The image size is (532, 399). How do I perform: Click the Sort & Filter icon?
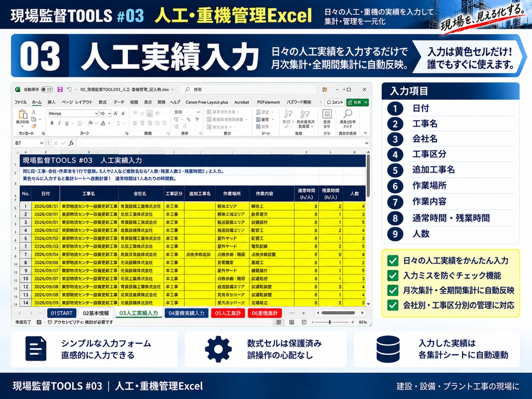(304, 114)
